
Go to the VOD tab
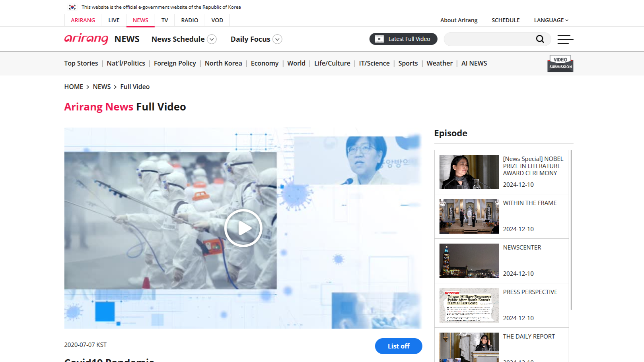217,20
